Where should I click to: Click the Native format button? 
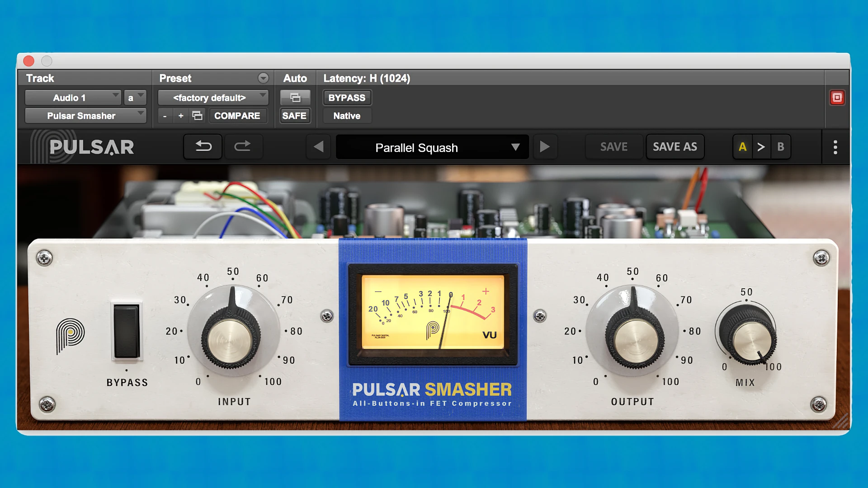(x=347, y=116)
